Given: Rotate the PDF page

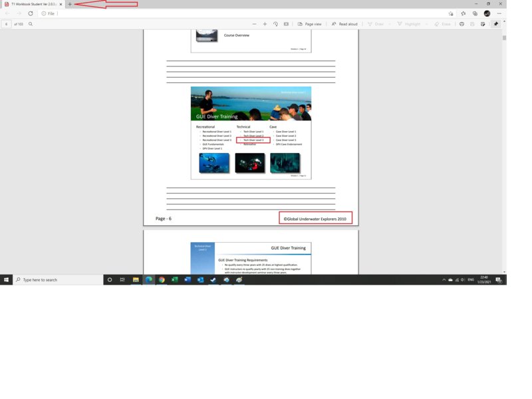Looking at the screenshot, I should point(275,24).
